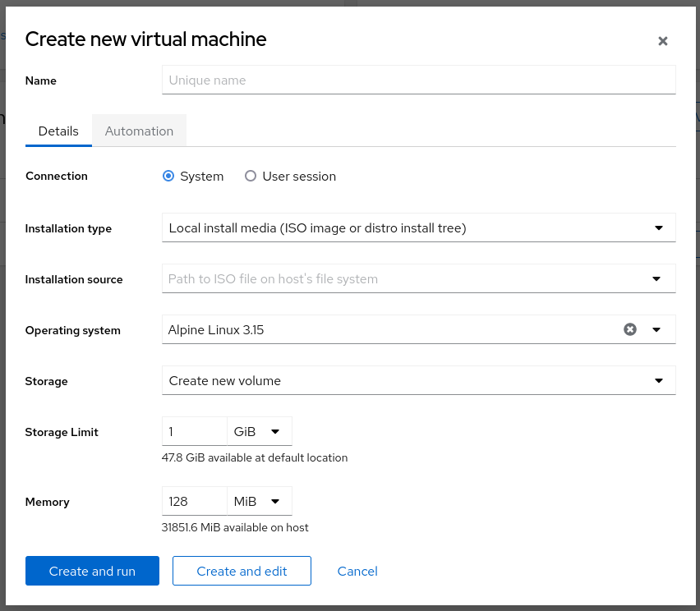Click the Create and edit button
This screenshot has height=611, width=700.
tap(242, 570)
